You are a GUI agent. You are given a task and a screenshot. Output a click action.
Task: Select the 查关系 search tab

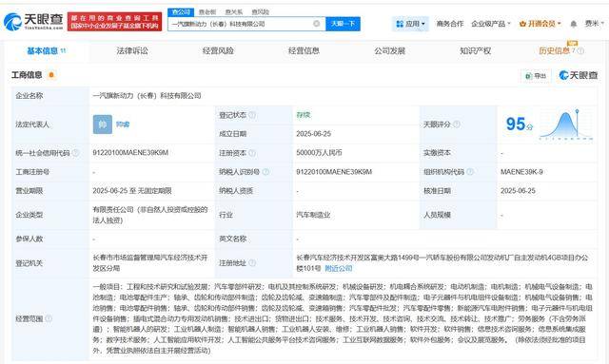(234, 12)
